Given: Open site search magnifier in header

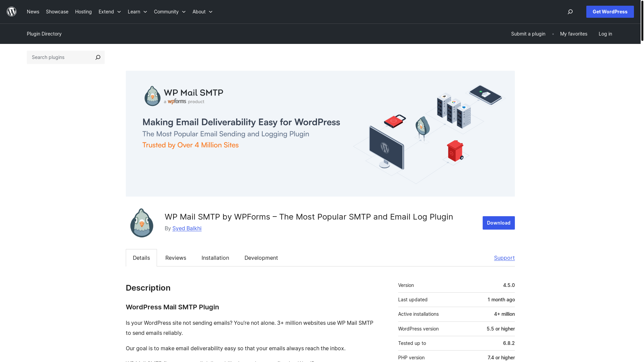Looking at the screenshot, I should 570,12.
